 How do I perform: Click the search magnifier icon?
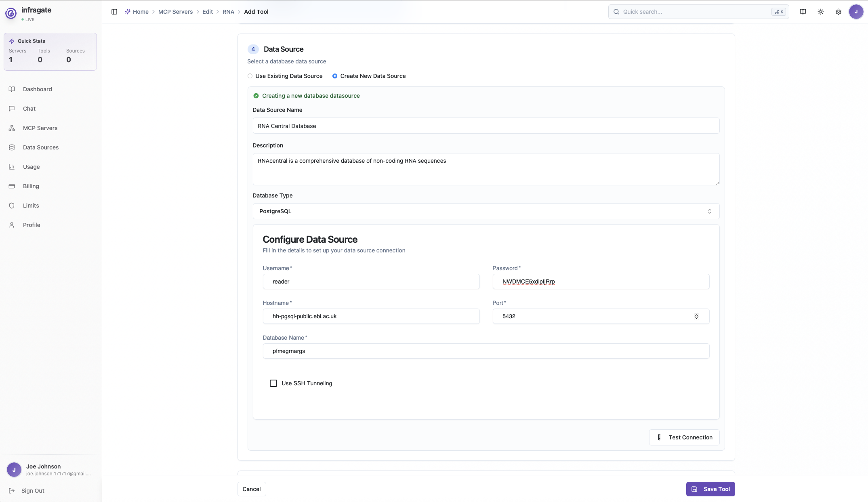(616, 12)
